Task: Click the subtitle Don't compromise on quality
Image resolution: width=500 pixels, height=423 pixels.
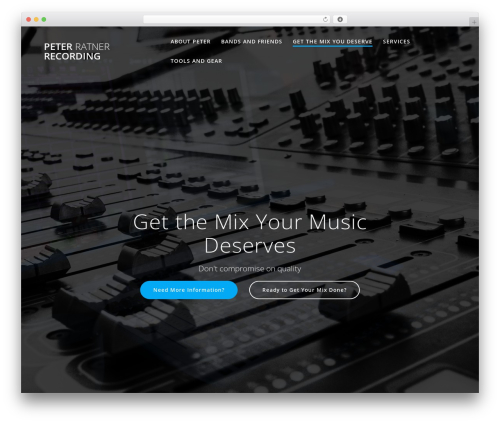Action: [250, 269]
